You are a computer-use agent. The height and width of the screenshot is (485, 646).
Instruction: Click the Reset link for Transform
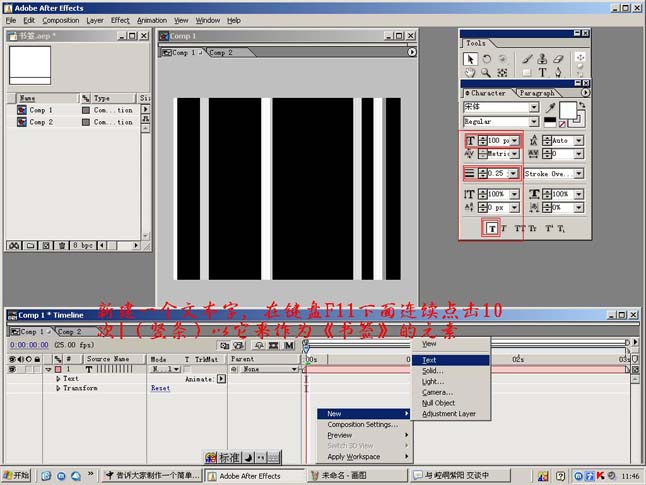click(x=161, y=388)
